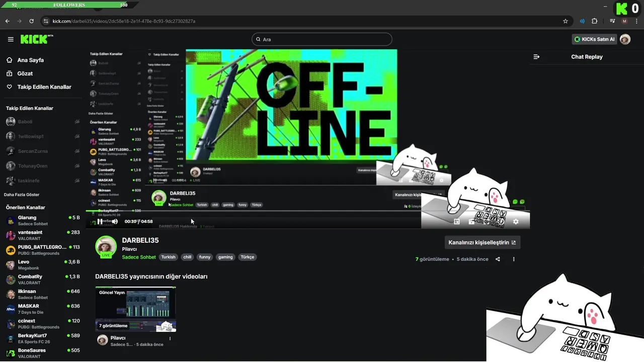The height and width of the screenshot is (362, 644).
Task: Open recommended channel BoneSaures
Action: point(42,353)
